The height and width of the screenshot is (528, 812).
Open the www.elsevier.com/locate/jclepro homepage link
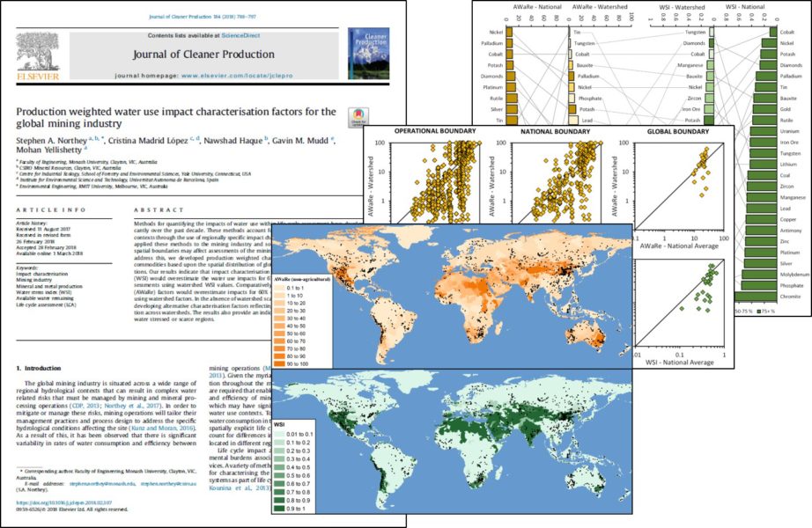pos(237,76)
